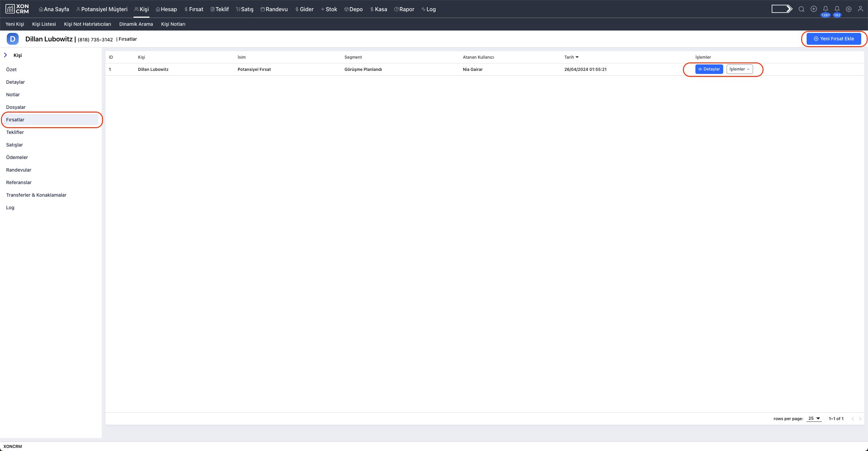The width and height of the screenshot is (868, 451).
Task: Click the XON CRM logo
Action: [x=17, y=9]
